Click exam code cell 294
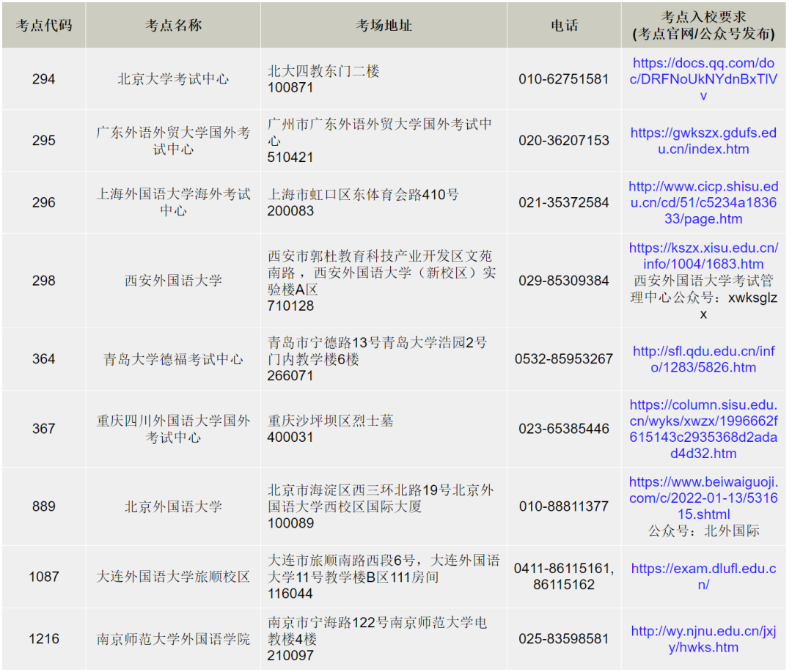Image resolution: width=792 pixels, height=672 pixels. coord(44,79)
